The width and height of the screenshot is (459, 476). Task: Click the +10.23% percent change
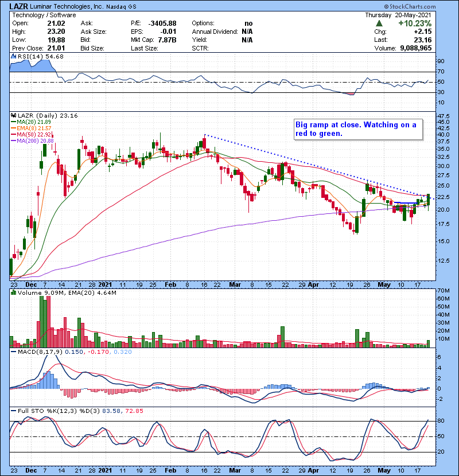tap(415, 24)
